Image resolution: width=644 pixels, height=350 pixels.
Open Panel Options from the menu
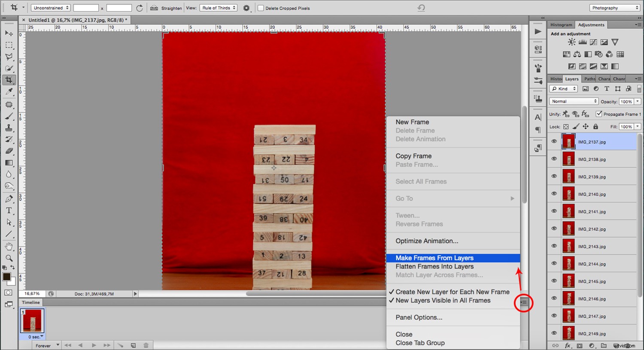(x=419, y=317)
